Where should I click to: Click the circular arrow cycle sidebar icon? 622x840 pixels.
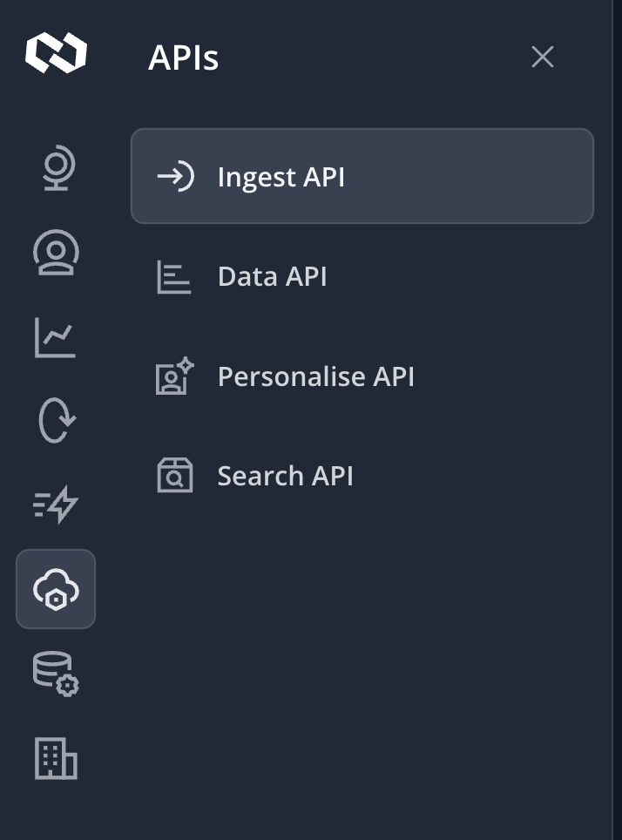[57, 420]
